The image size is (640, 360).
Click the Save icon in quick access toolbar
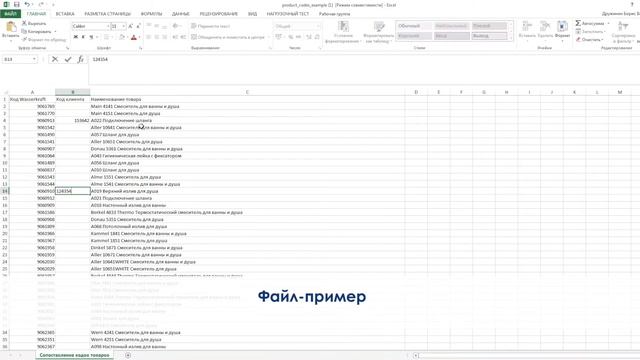pyautogui.click(x=17, y=4)
